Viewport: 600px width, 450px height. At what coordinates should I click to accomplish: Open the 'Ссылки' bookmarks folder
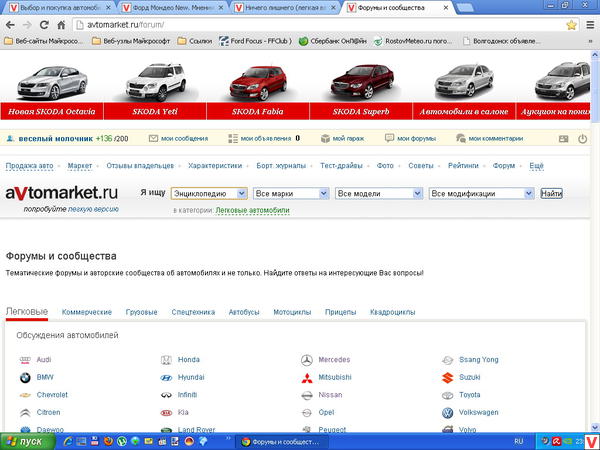[195, 41]
